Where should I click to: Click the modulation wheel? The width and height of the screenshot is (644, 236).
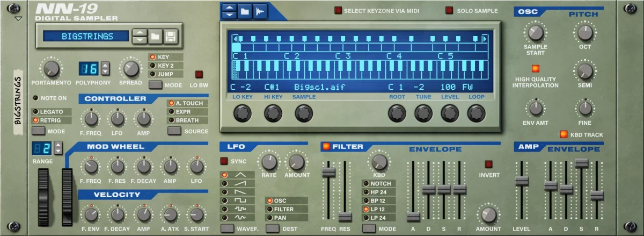[67, 196]
